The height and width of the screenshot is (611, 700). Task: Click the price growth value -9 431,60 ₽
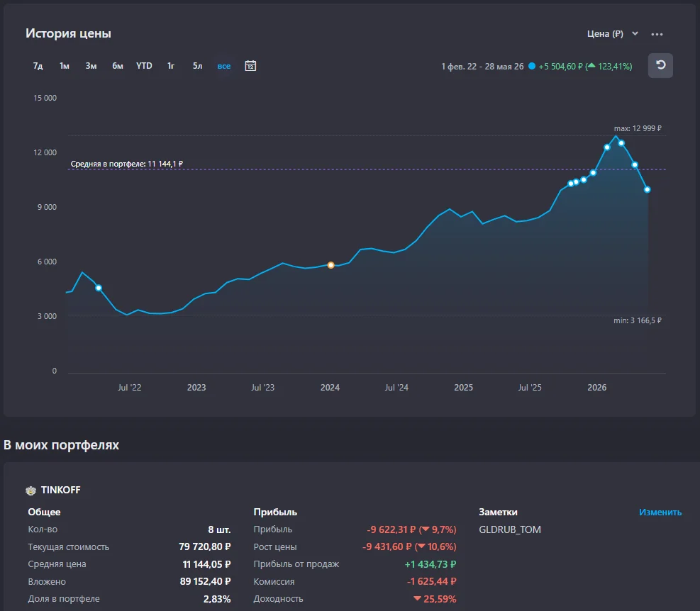tap(387, 546)
